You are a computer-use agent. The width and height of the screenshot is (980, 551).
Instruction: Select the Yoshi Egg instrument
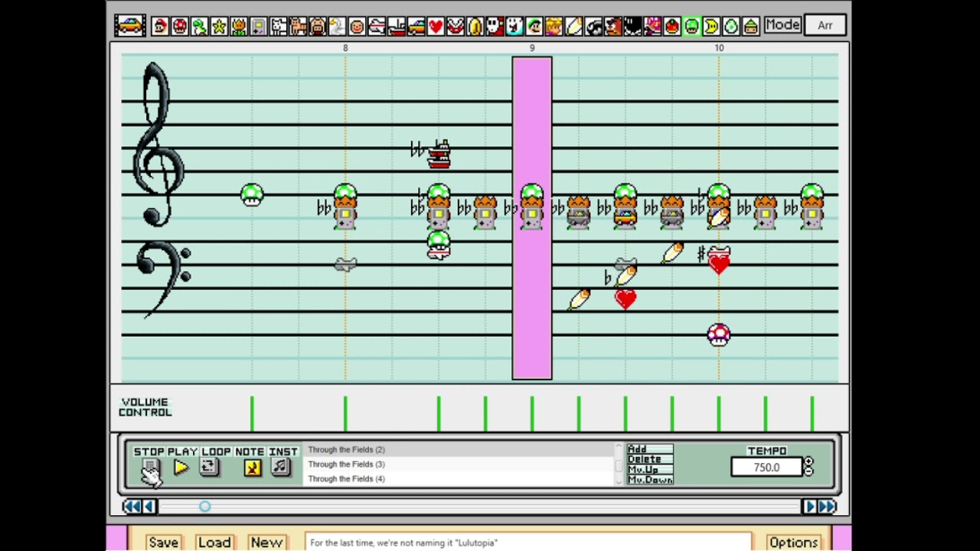(732, 26)
